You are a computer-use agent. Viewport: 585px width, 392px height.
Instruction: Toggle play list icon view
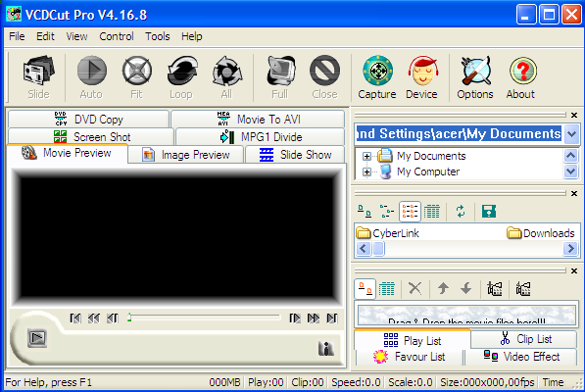pyautogui.click(x=365, y=289)
